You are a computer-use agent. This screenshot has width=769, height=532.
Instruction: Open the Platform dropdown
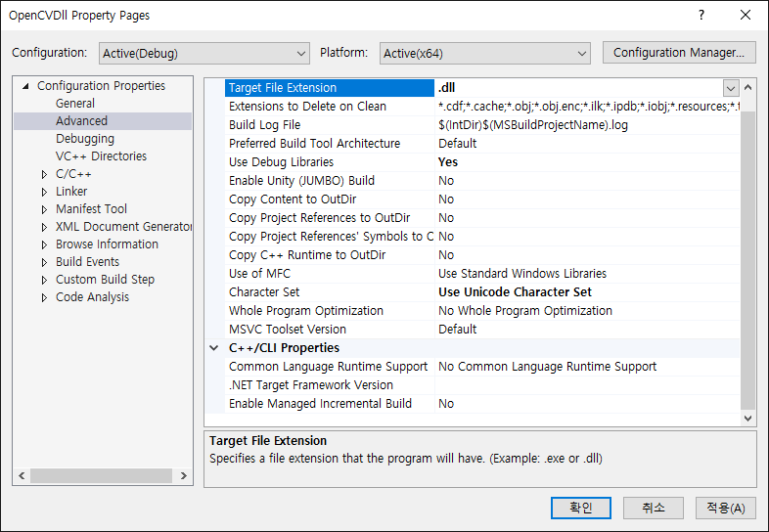[484, 53]
